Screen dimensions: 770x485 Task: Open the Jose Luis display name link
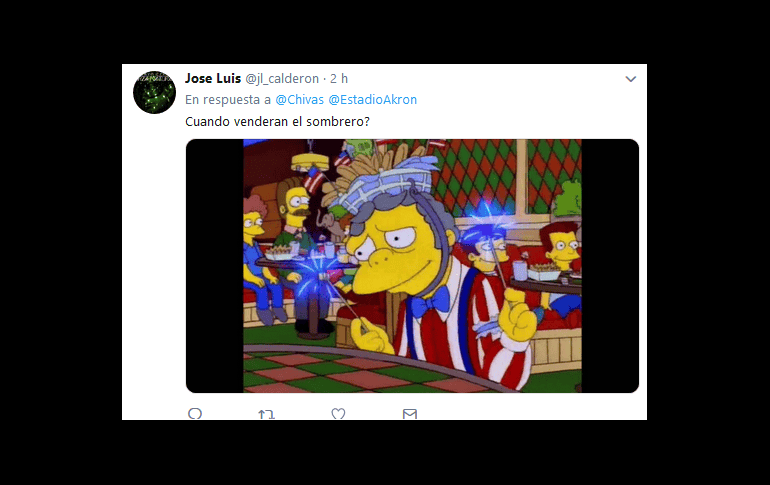click(x=213, y=79)
